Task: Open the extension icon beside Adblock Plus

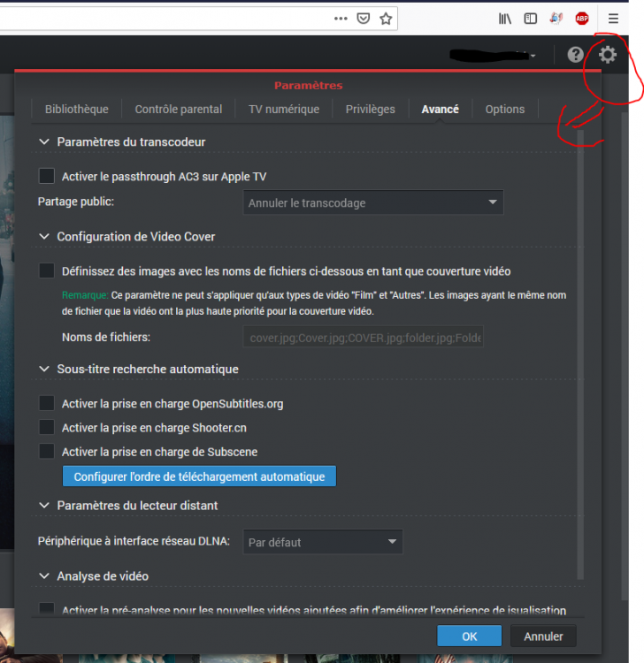Action: pyautogui.click(x=556, y=19)
